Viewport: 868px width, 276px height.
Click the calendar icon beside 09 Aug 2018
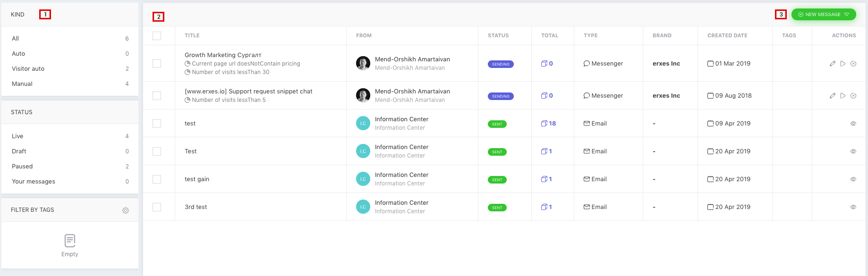pos(710,96)
